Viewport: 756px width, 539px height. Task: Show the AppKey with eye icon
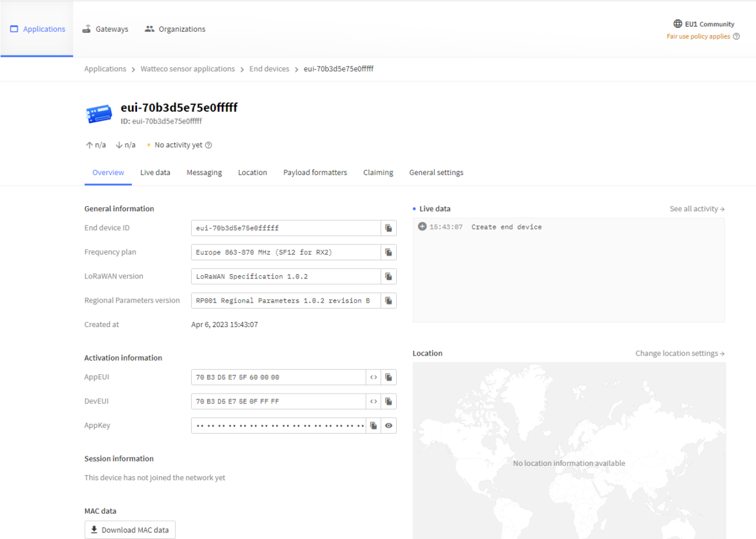point(388,426)
